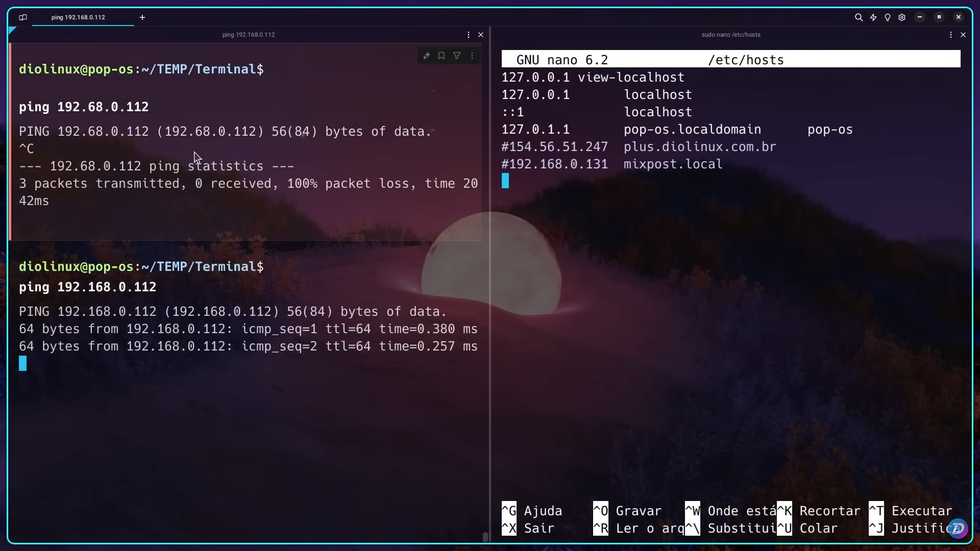Click the split-view icon left of tab bar
The width and height of the screenshot is (980, 551).
tap(22, 17)
